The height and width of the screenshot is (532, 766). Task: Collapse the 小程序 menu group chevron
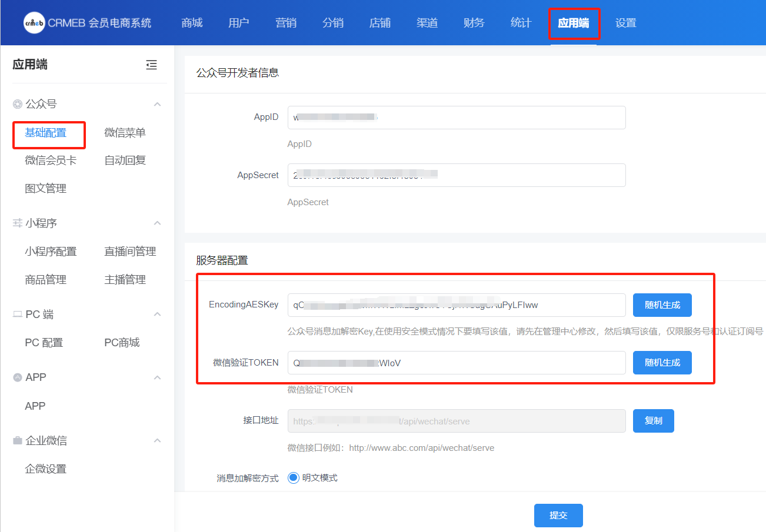point(157,223)
